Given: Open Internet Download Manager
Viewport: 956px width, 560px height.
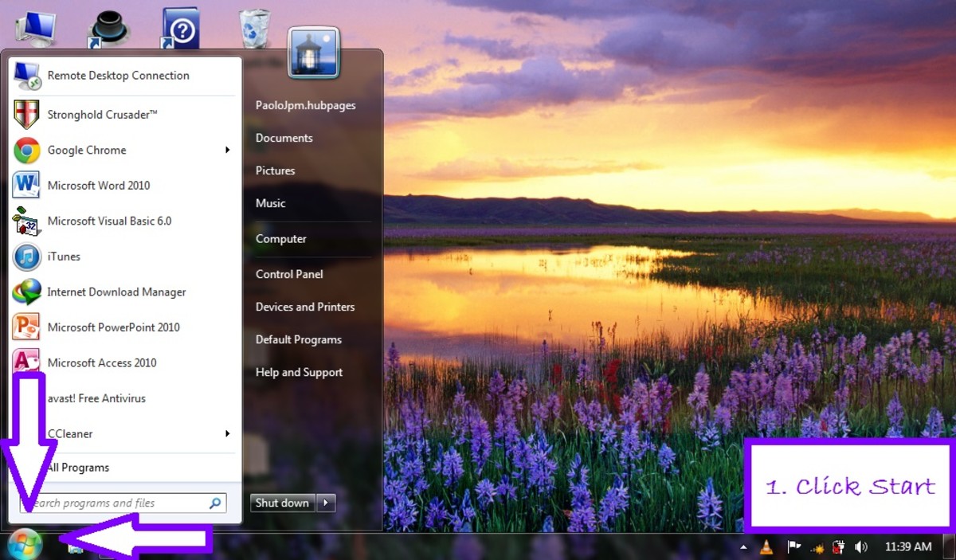Looking at the screenshot, I should pos(116,292).
